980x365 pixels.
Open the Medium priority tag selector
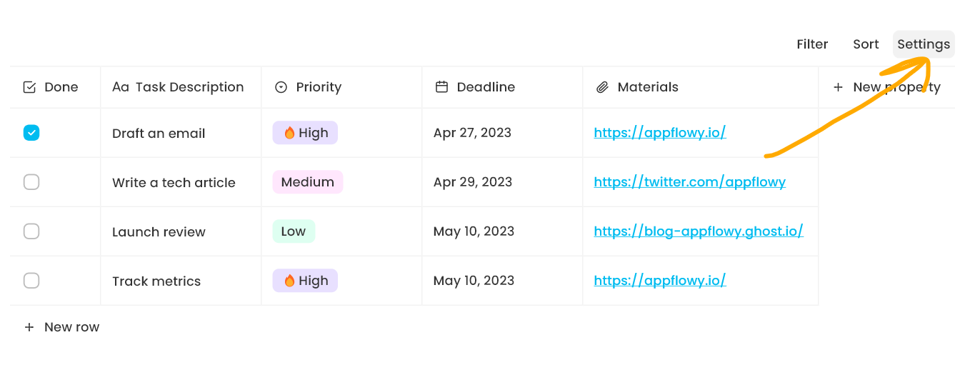pyautogui.click(x=308, y=182)
